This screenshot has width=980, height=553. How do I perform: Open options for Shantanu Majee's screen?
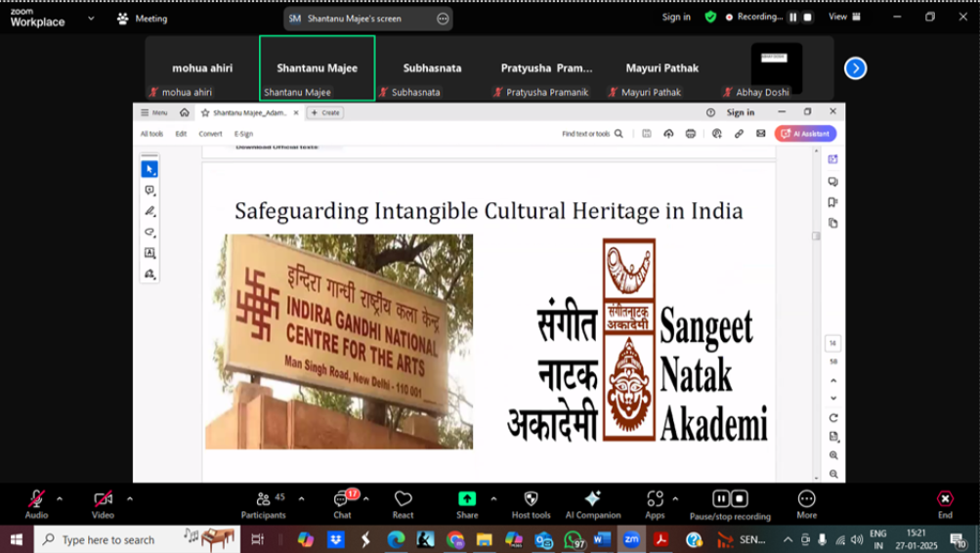click(x=443, y=19)
